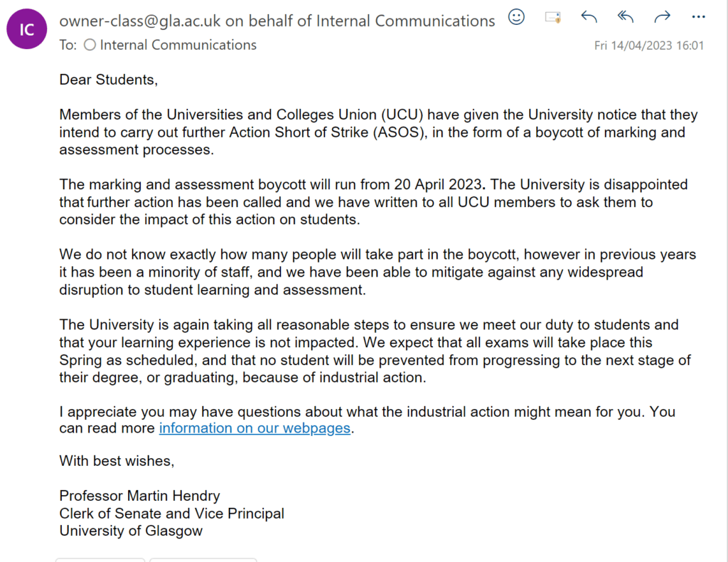Screen dimensions: 728x562
Task: Forward this message with the arrow icon
Action: pyautogui.click(x=662, y=17)
